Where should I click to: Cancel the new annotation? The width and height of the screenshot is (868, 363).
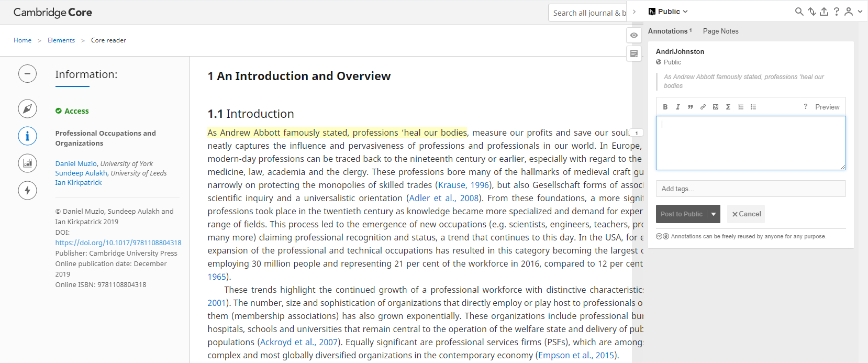tap(746, 214)
